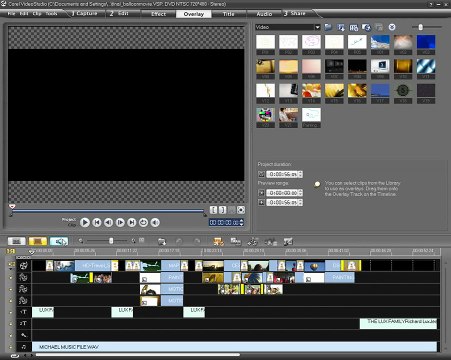Zoom out the timeline

(x=81, y=241)
